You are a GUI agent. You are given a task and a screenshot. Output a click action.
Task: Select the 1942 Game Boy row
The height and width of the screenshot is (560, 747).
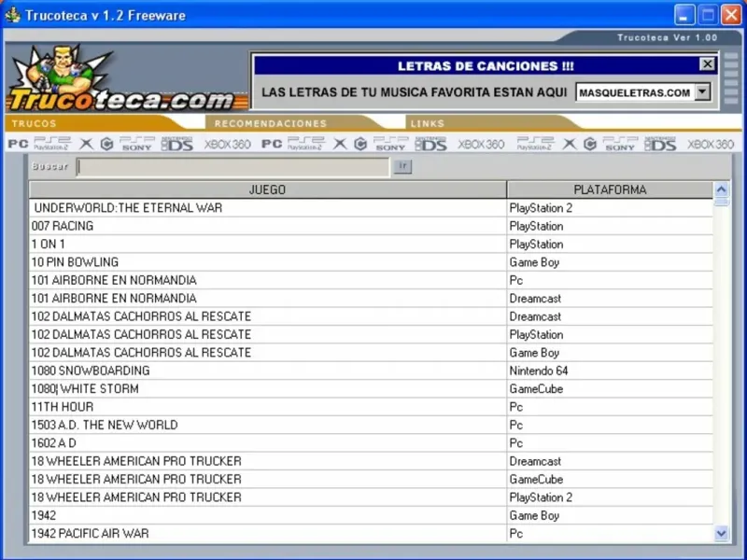pos(371,515)
